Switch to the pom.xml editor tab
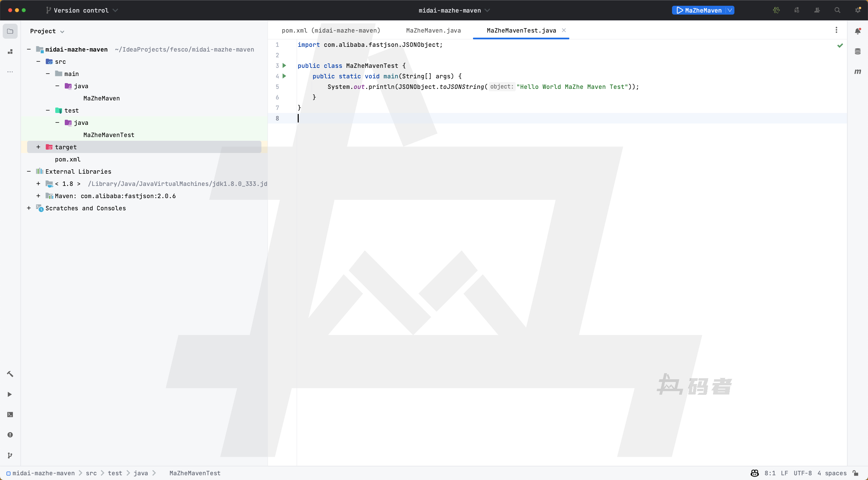Viewport: 868px width, 480px height. 331,31
